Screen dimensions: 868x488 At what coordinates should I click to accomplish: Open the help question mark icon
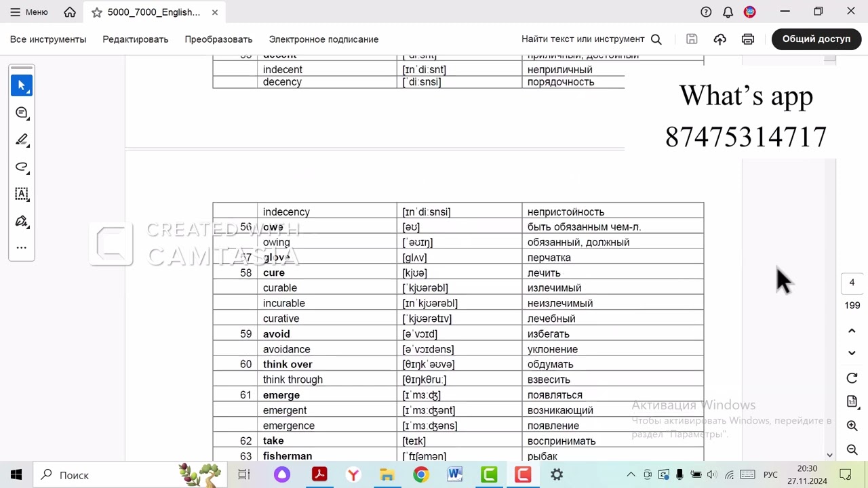[706, 12]
